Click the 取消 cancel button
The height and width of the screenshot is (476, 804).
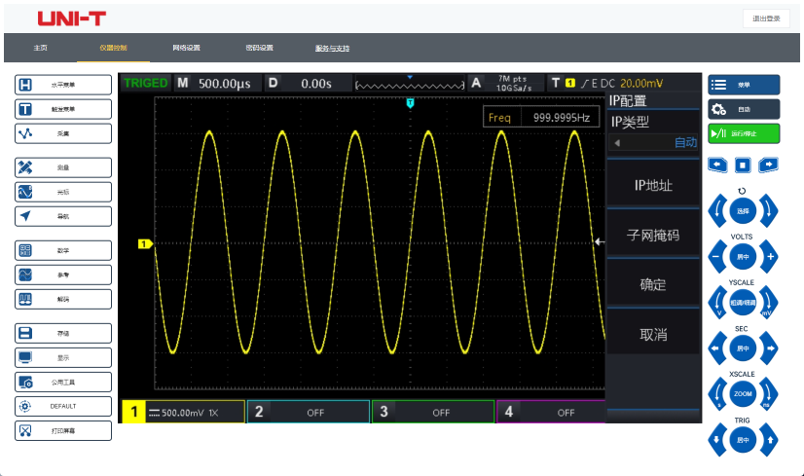[653, 334]
